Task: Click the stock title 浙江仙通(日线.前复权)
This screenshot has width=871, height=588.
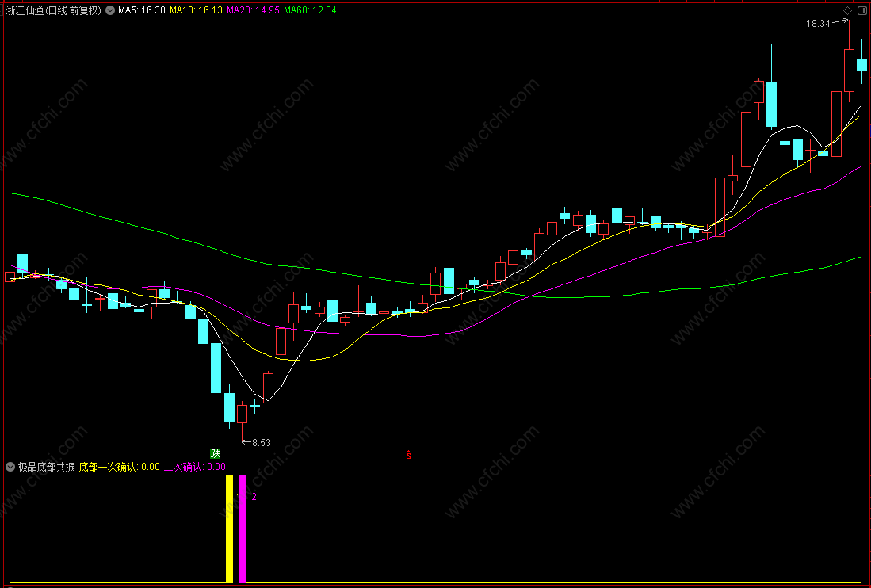Action: tap(54, 10)
